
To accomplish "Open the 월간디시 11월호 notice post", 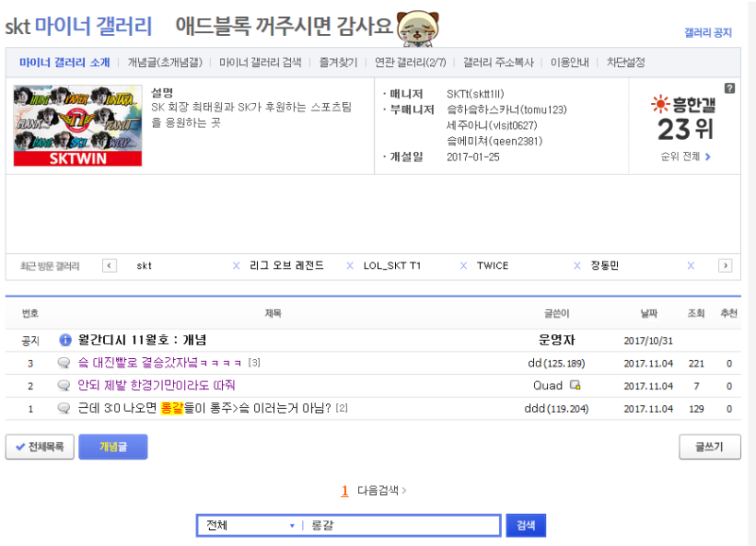I will pos(143,340).
